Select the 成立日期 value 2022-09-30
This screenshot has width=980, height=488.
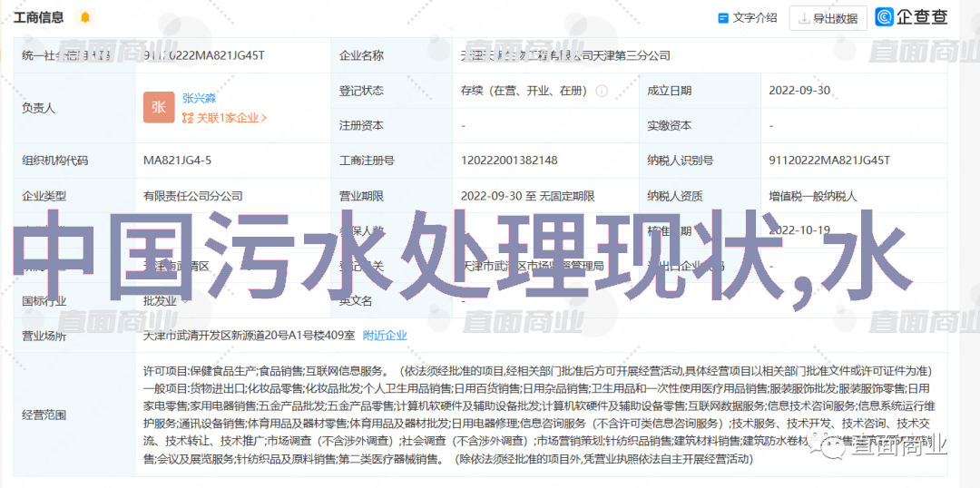(799, 91)
